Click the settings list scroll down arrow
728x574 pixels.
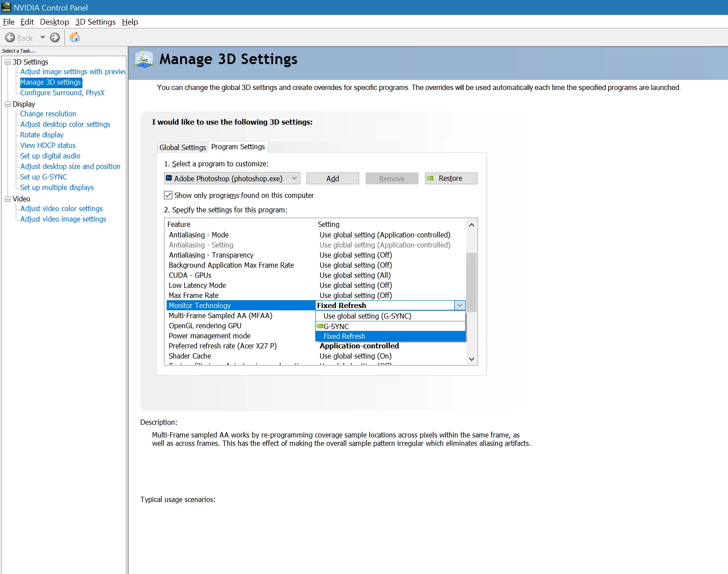pos(471,359)
